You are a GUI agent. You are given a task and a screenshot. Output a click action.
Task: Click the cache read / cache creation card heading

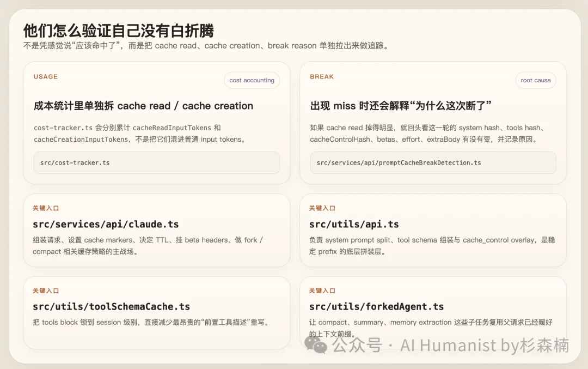(x=143, y=106)
